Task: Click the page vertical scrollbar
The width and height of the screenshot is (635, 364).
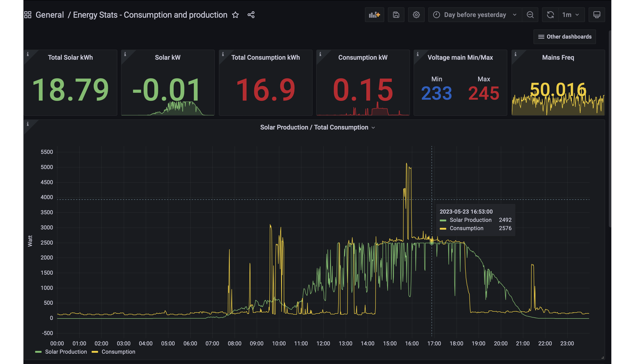Action: click(x=610, y=129)
